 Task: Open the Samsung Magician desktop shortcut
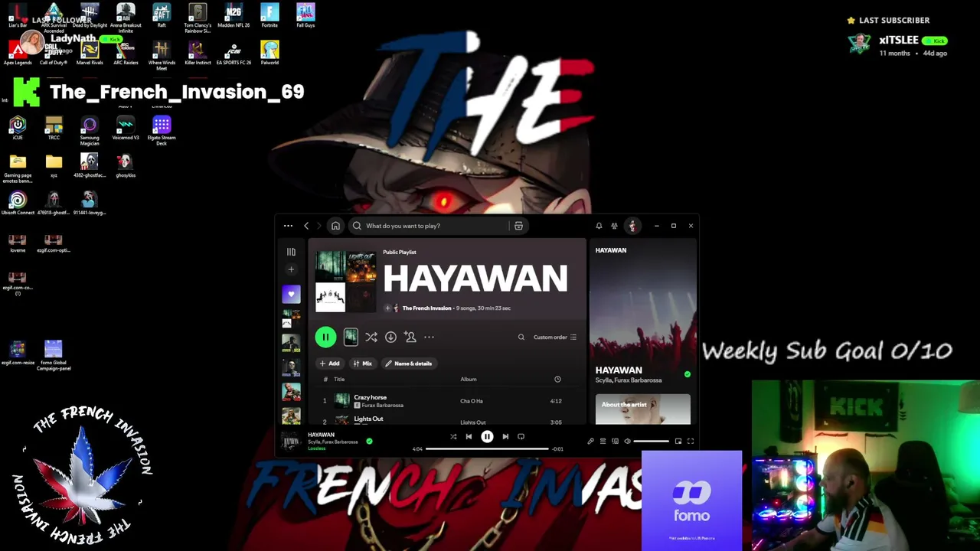click(x=90, y=131)
